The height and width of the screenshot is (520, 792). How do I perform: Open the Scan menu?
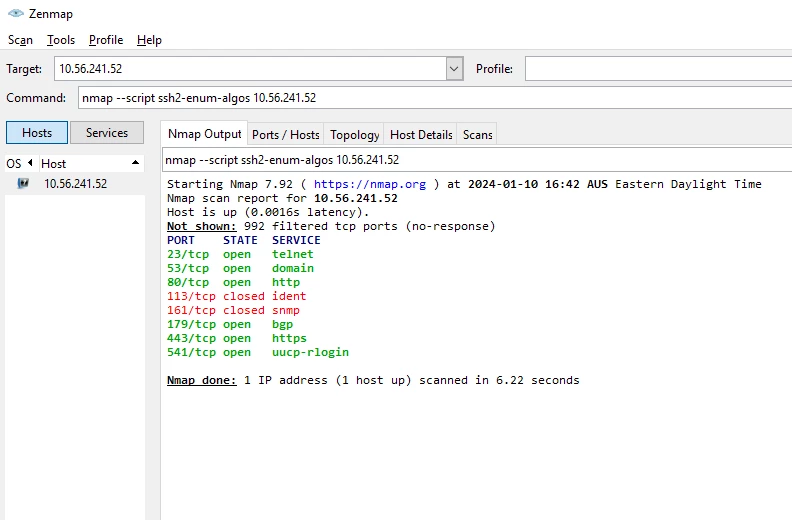tap(20, 40)
